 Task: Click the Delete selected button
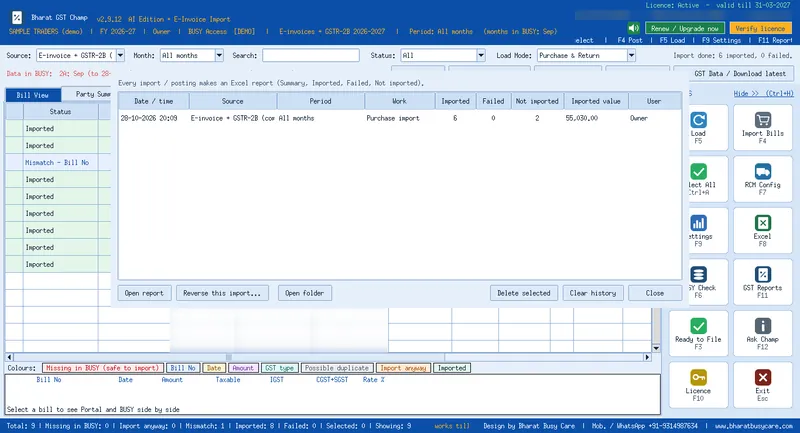524,293
